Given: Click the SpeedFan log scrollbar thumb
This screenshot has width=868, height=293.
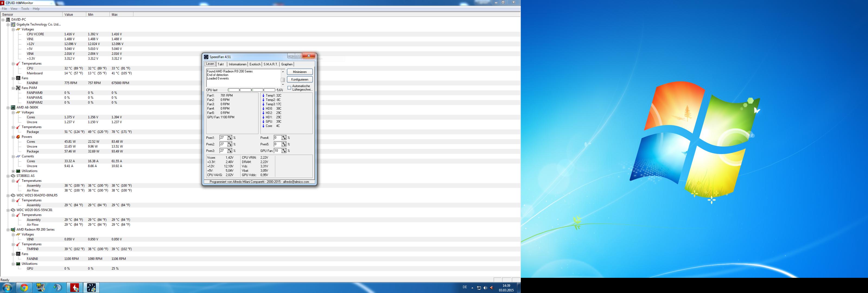Looking at the screenshot, I should [x=283, y=80].
